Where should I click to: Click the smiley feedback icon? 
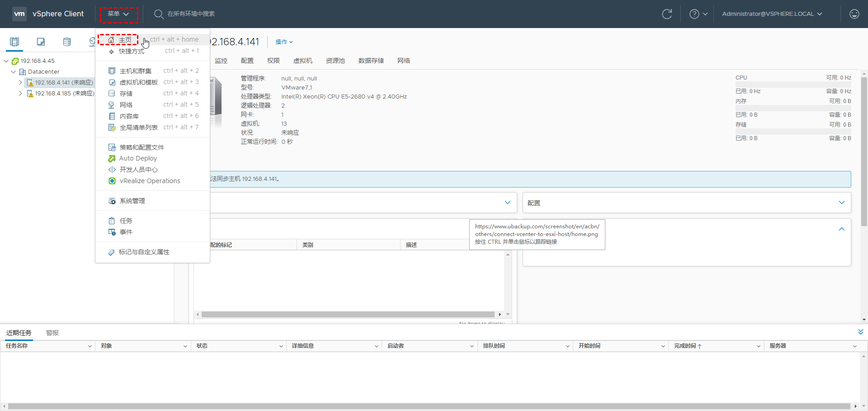[x=854, y=14]
